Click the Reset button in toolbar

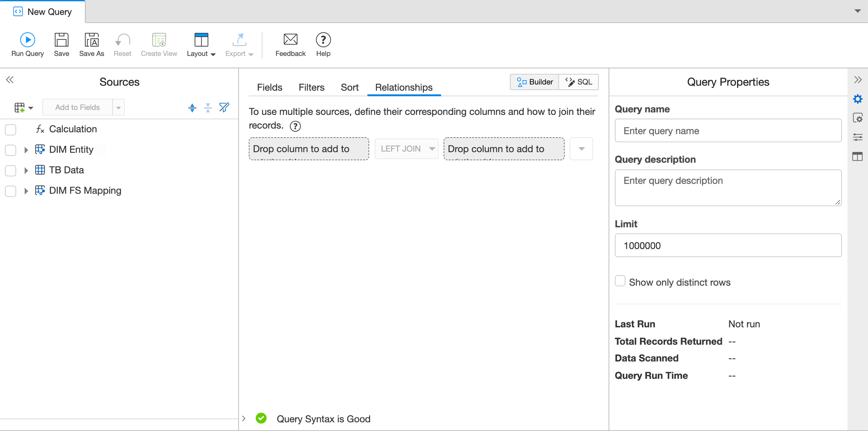point(122,44)
